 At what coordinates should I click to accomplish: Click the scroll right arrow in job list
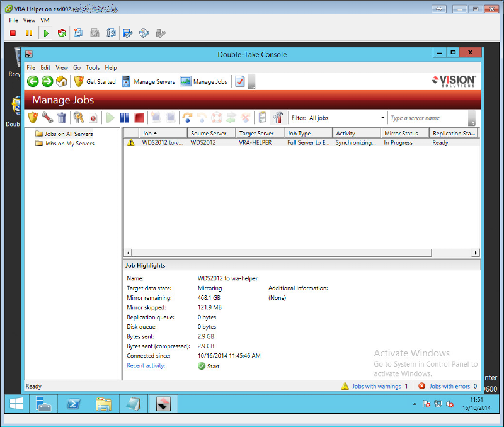click(476, 253)
